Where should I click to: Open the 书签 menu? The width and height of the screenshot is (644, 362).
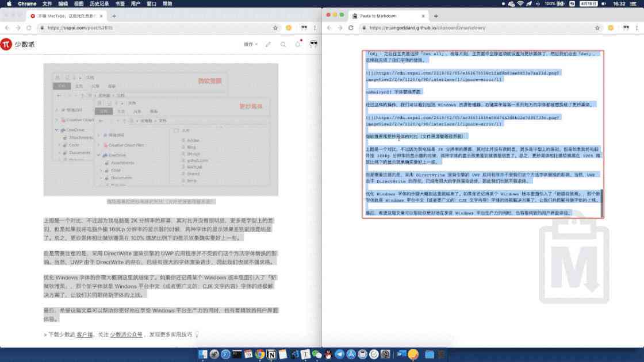tap(120, 3)
